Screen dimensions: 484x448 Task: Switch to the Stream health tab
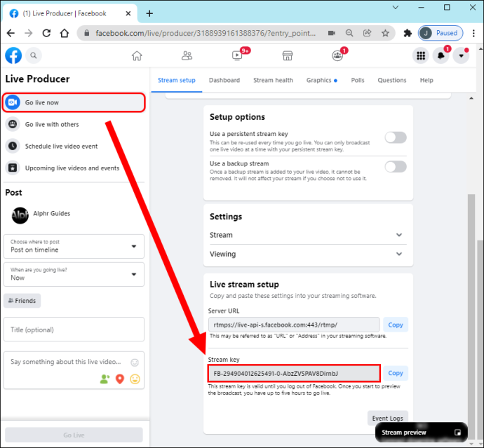pyautogui.click(x=273, y=80)
